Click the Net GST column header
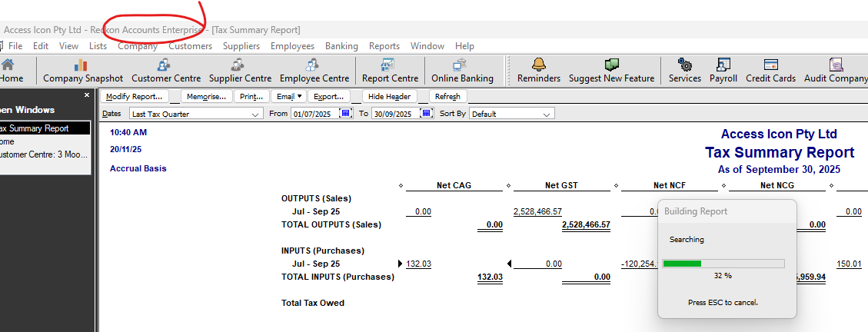 pyautogui.click(x=561, y=185)
